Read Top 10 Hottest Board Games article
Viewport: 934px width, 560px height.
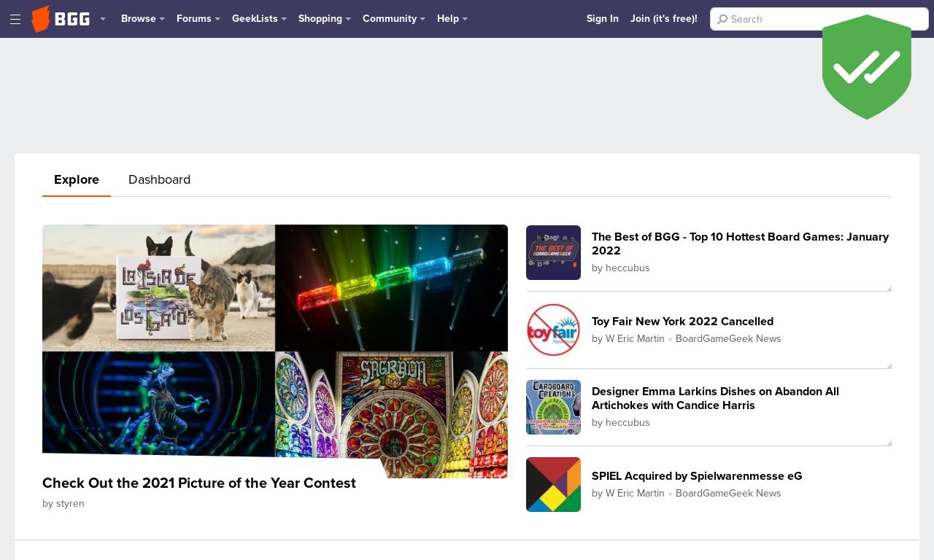tap(740, 244)
